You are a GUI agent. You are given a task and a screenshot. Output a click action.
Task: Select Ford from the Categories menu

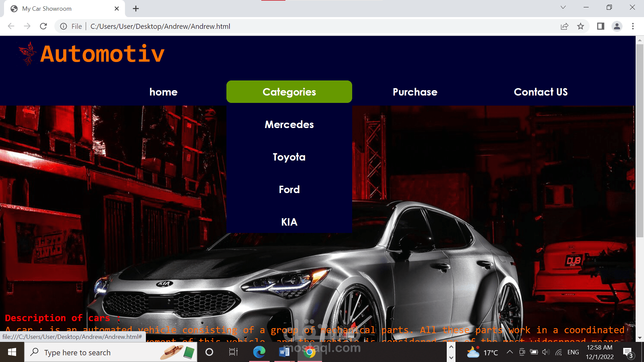coord(289,189)
